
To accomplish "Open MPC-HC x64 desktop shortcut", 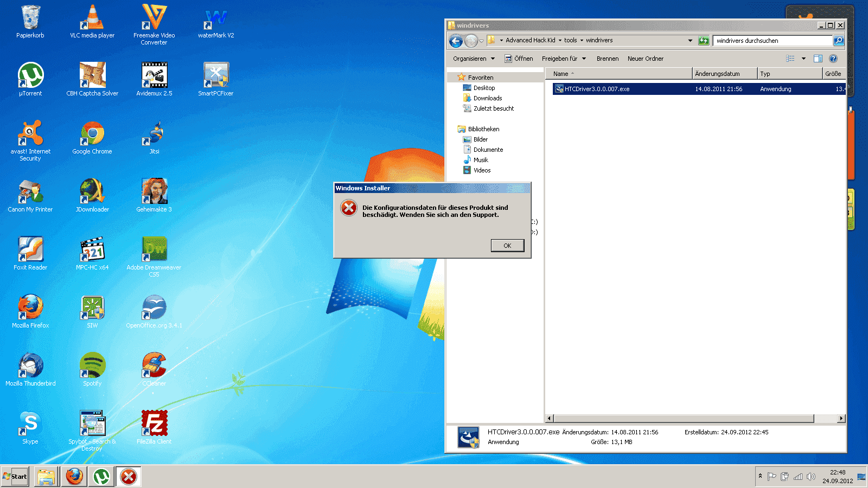I will (x=92, y=254).
